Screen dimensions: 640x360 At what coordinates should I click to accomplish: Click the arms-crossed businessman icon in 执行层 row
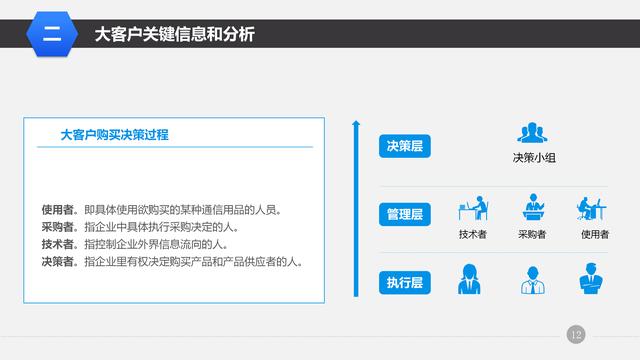point(591,279)
